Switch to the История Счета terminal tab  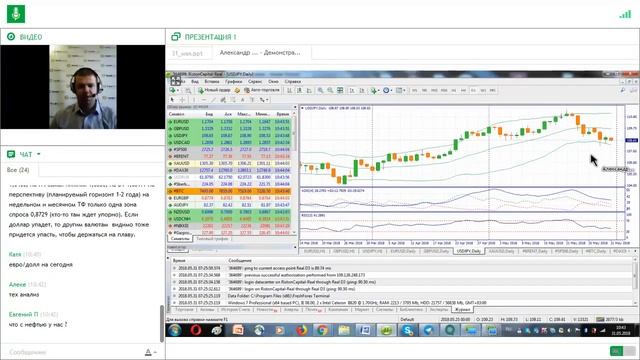click(x=236, y=310)
